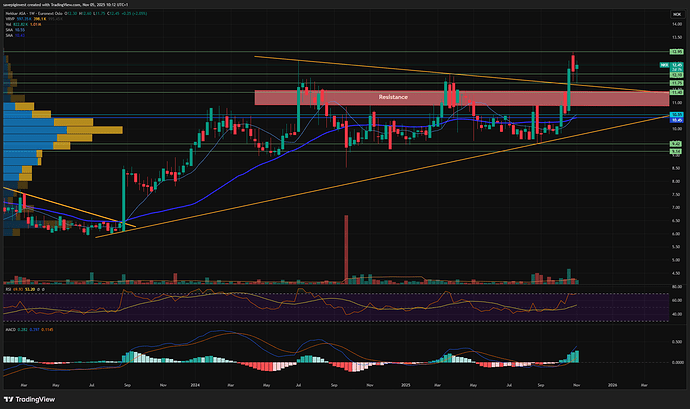Screen dimensions: 690x409
Task: Click the 'Resistance' text label on chart
Action: point(392,97)
